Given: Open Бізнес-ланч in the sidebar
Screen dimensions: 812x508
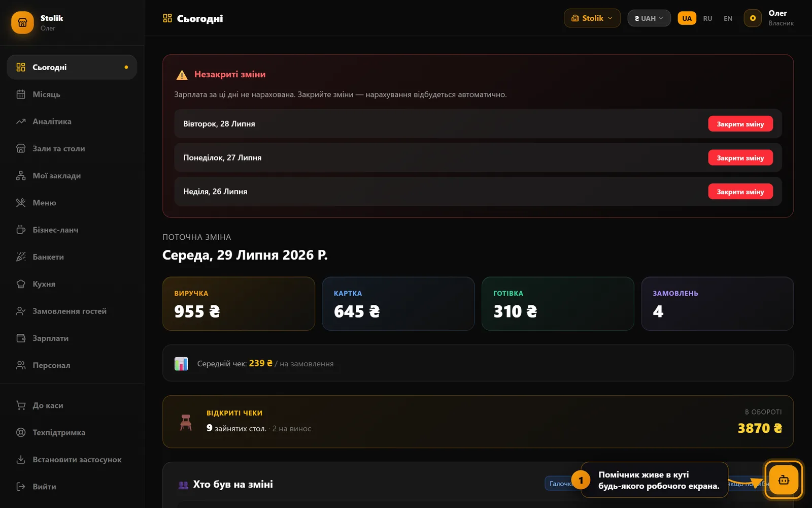Looking at the screenshot, I should (72, 230).
